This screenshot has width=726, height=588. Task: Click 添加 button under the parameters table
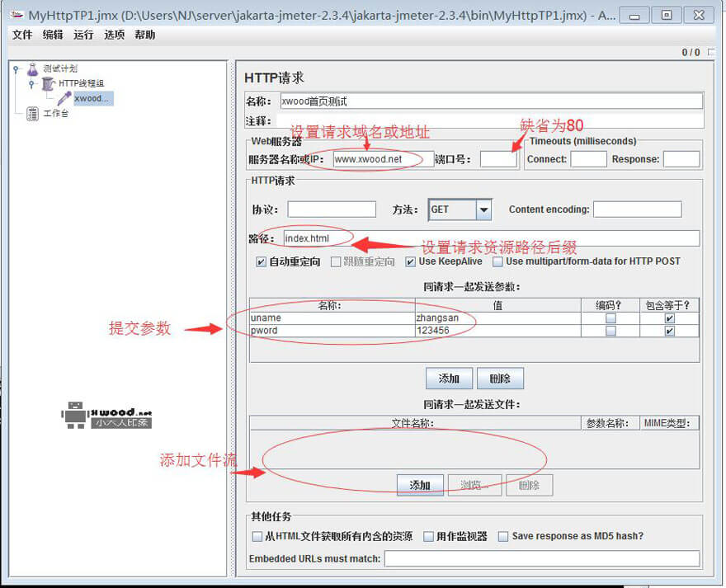pos(449,379)
